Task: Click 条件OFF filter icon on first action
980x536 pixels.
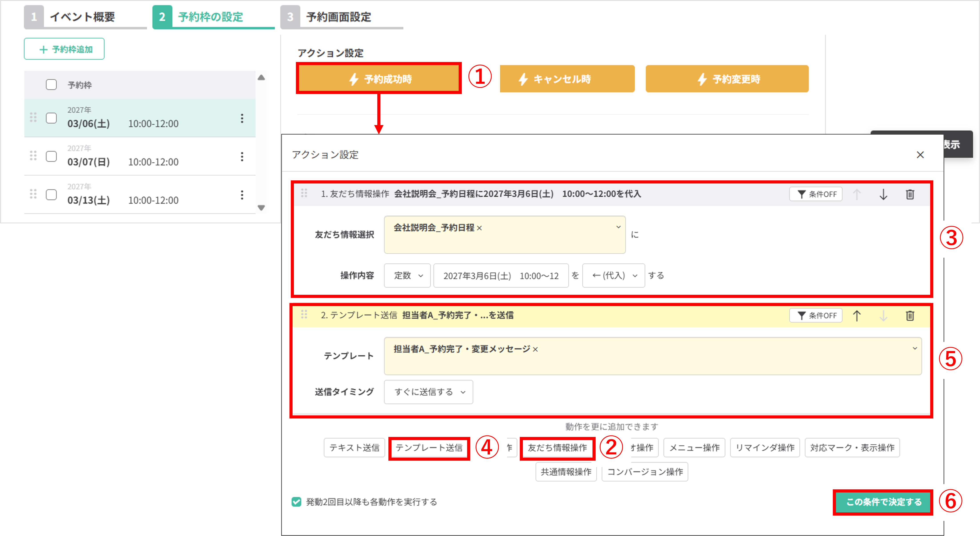Action: [816, 194]
